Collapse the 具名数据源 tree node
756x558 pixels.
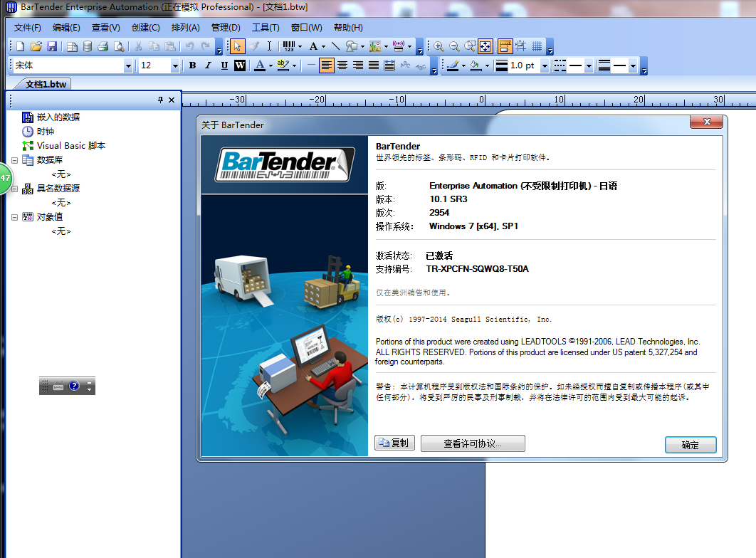(x=14, y=189)
